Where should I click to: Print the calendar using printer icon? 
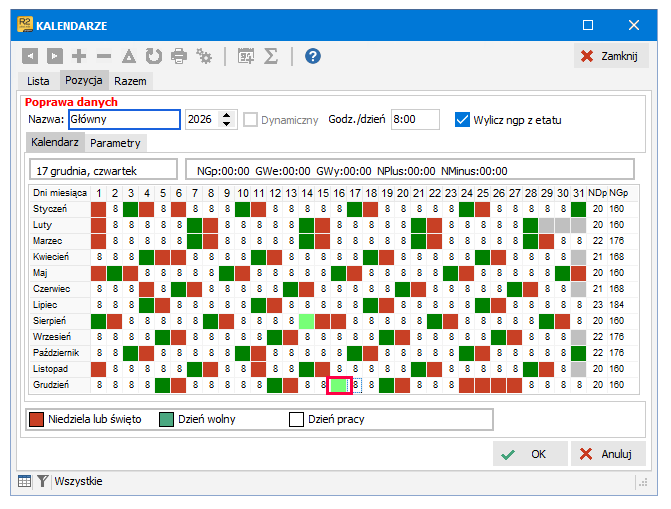coord(179,56)
